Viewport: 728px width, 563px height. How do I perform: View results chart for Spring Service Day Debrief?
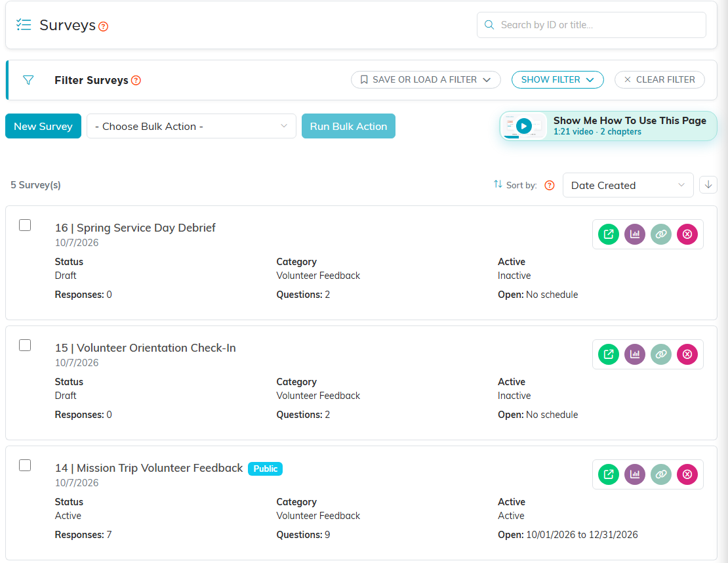(x=635, y=234)
